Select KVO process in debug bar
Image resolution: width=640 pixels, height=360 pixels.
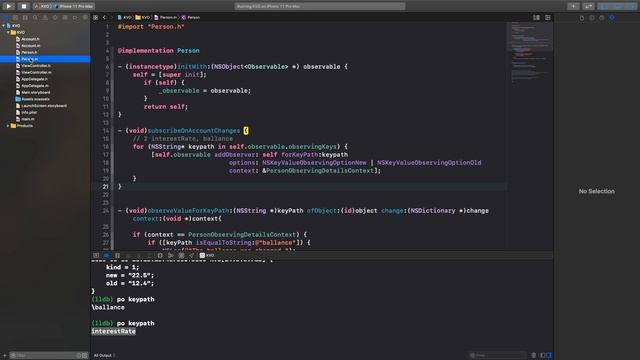point(207,256)
